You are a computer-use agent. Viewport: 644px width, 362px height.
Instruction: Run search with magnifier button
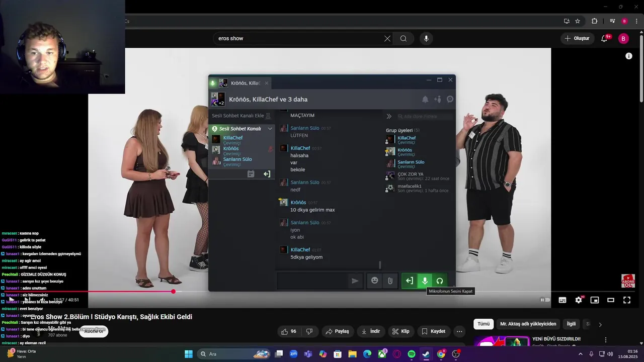(404, 38)
